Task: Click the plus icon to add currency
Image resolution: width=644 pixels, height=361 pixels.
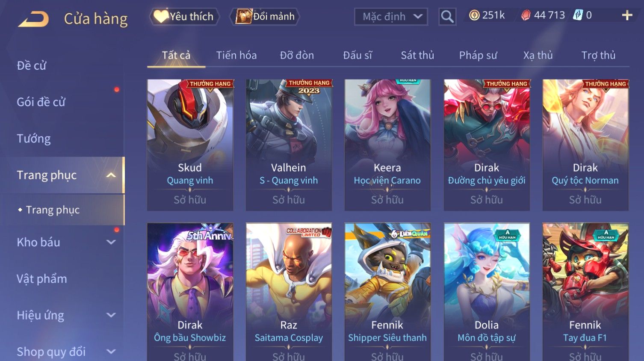Action: pos(627,15)
